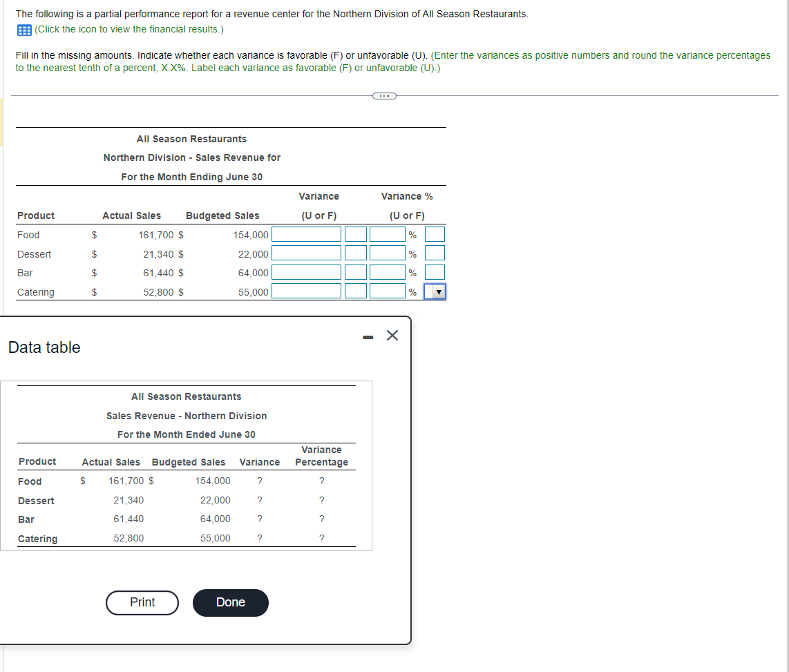Click the Bar Variance % input field
The height and width of the screenshot is (672, 789).
pyautogui.click(x=389, y=272)
